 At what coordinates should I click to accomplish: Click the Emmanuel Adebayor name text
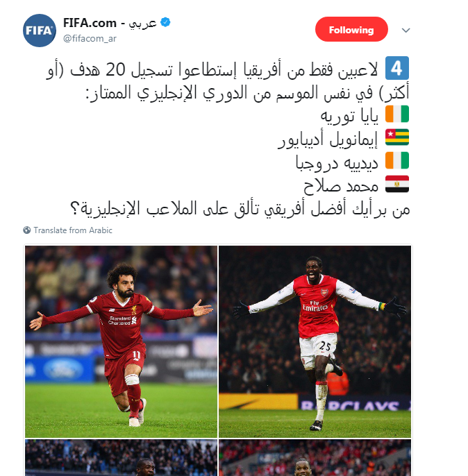[x=328, y=140]
